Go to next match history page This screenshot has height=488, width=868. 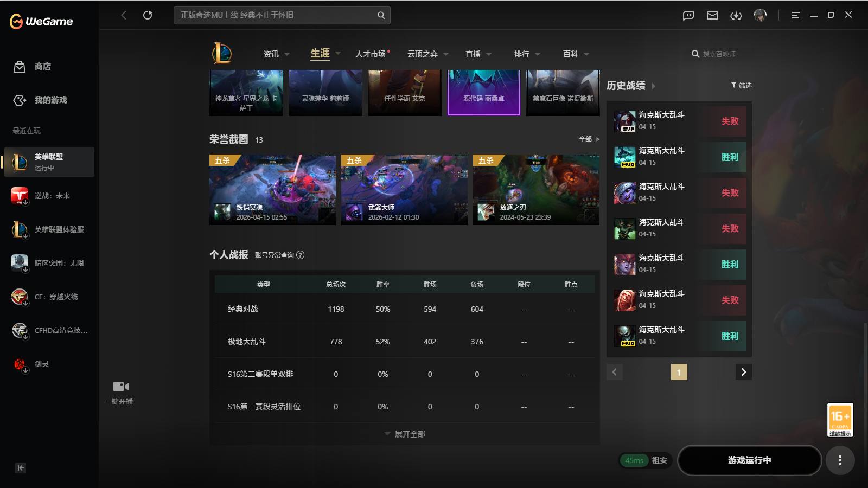coord(744,372)
